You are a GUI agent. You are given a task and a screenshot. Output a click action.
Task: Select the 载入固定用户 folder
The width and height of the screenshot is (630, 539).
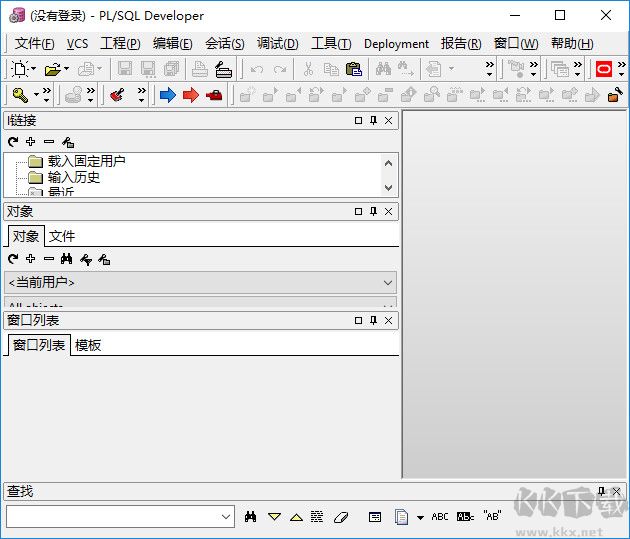86,161
